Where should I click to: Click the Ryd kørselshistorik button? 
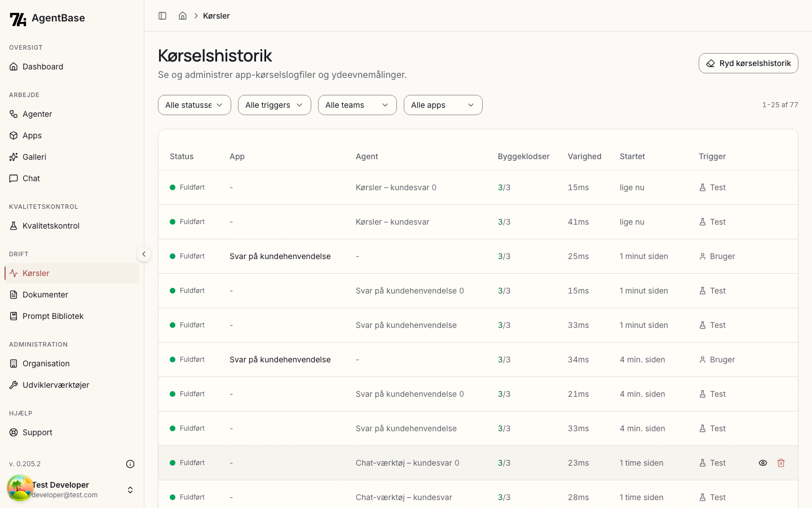point(748,63)
